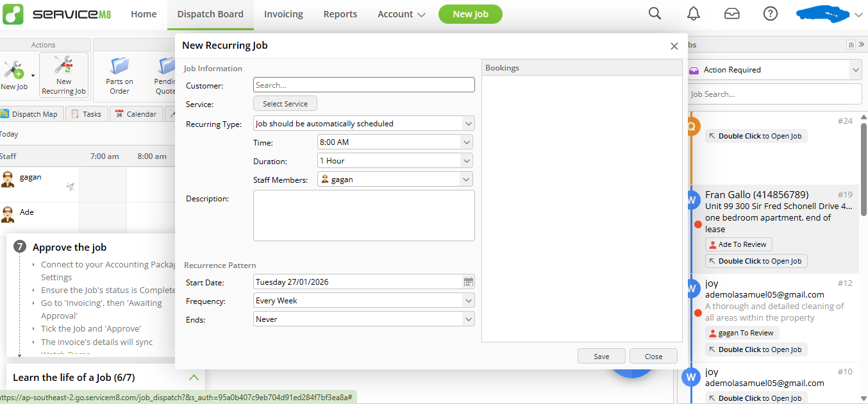Click the Customer search input field
Viewport: 868px width, 404px height.
point(363,84)
